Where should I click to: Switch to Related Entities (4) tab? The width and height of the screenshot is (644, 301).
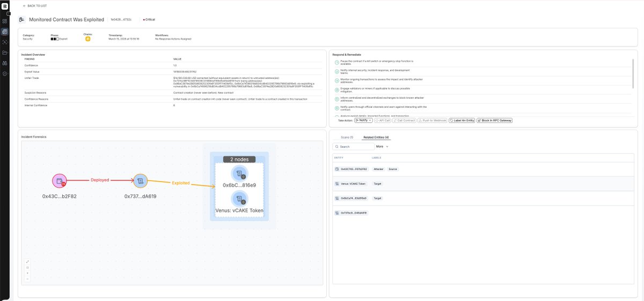coord(376,137)
